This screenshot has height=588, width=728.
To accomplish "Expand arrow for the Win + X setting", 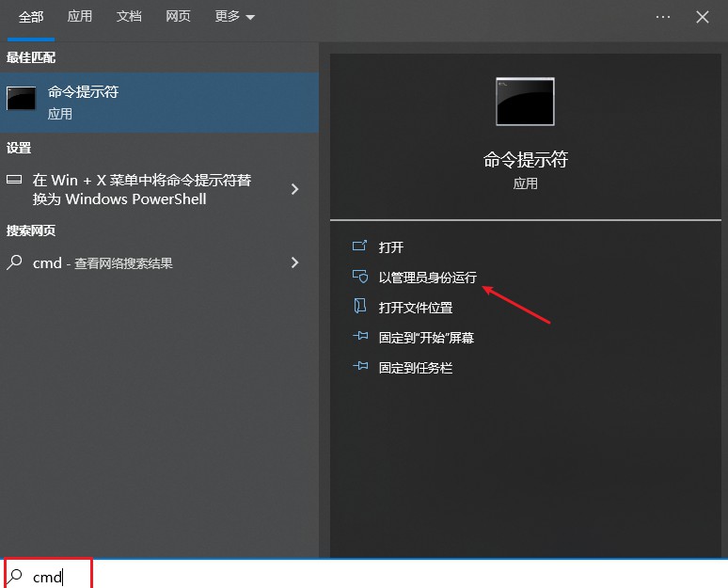I will click(294, 189).
